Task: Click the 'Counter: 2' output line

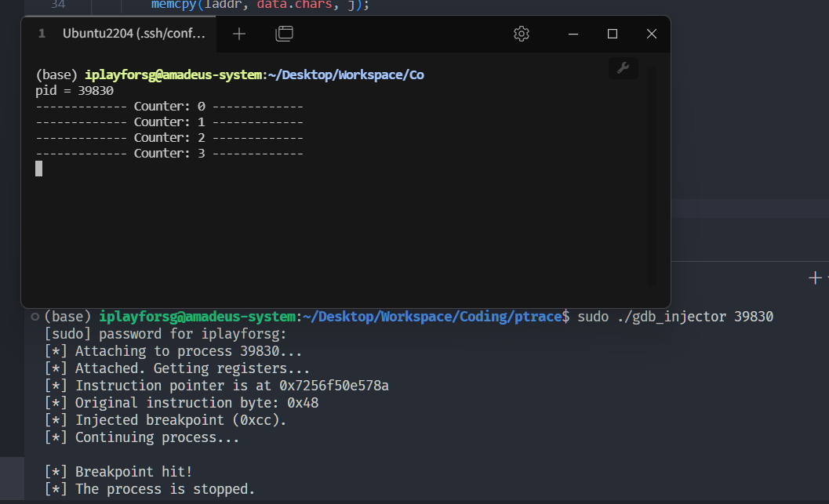Action: pyautogui.click(x=169, y=138)
